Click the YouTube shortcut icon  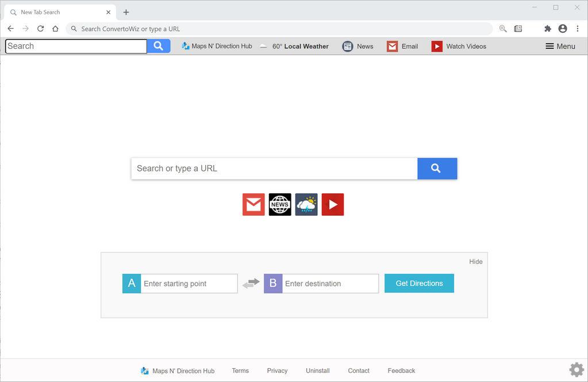(332, 204)
